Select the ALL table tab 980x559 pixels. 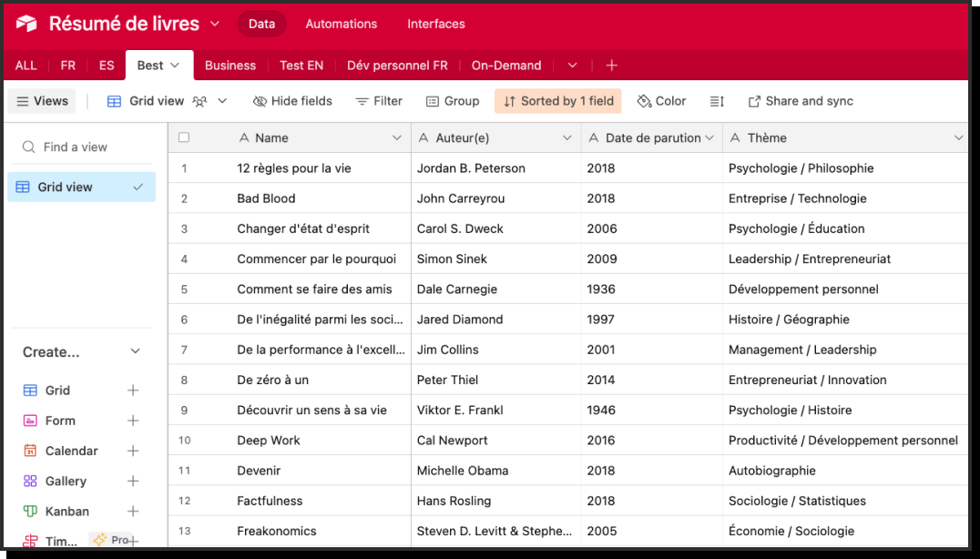click(x=26, y=66)
